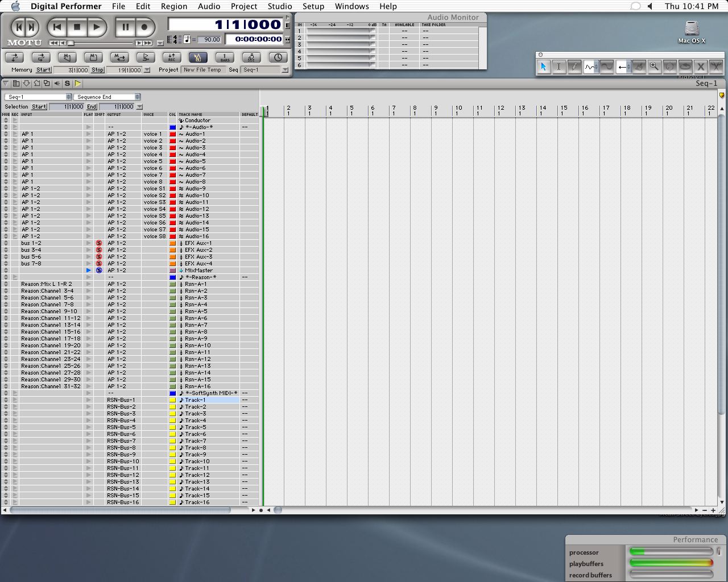Toggle the Wait for note button
The height and width of the screenshot is (582, 728).
(251, 57)
